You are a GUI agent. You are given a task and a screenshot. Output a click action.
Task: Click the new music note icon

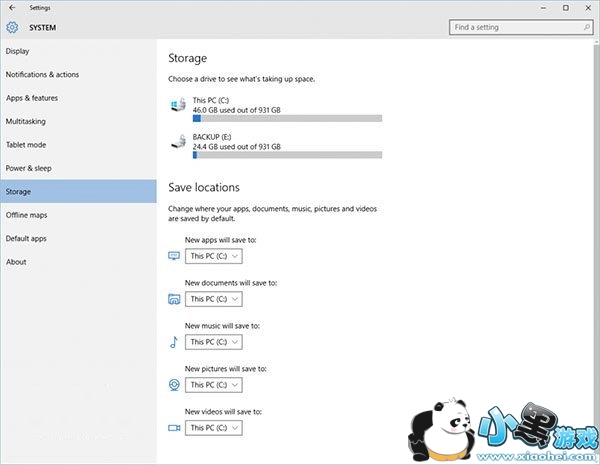[174, 342]
